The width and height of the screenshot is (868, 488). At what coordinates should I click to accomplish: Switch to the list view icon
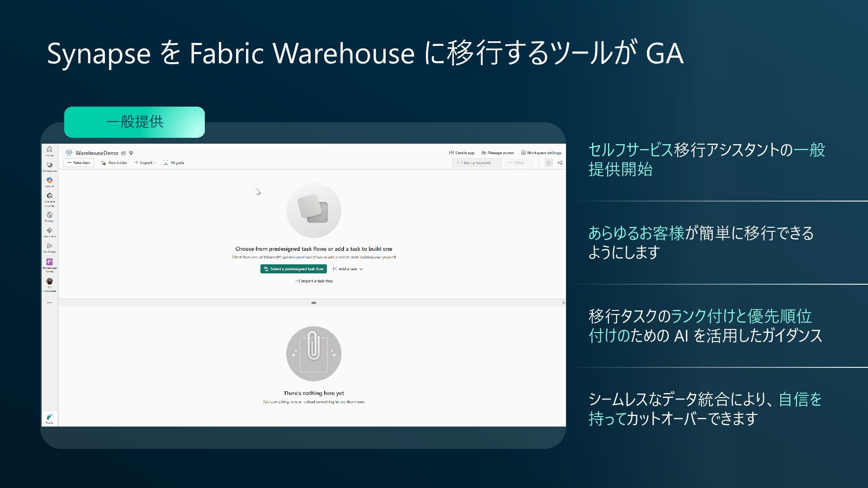(548, 163)
